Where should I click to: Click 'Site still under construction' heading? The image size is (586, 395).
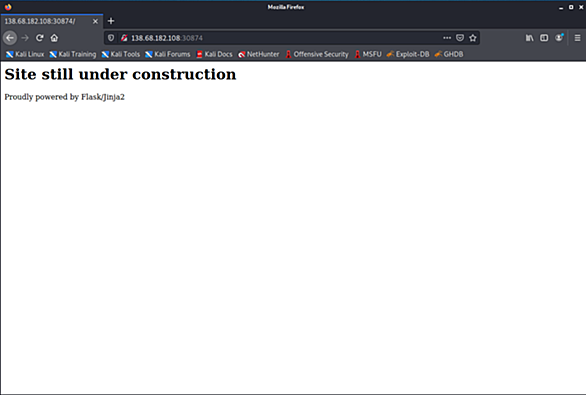[x=120, y=74]
